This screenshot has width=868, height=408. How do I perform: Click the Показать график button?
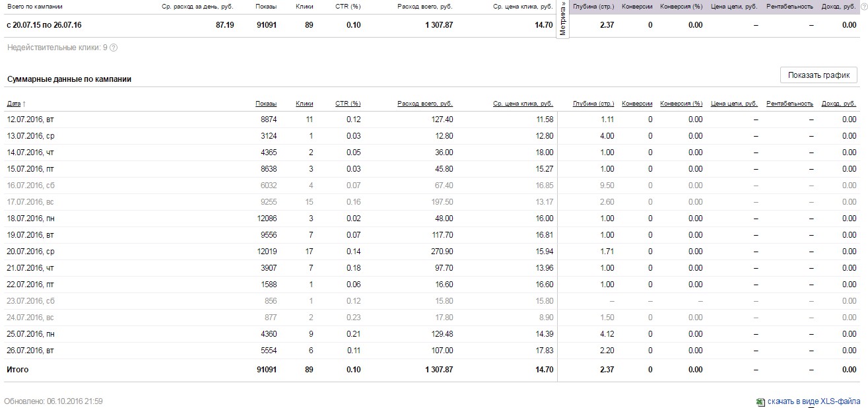coord(818,75)
